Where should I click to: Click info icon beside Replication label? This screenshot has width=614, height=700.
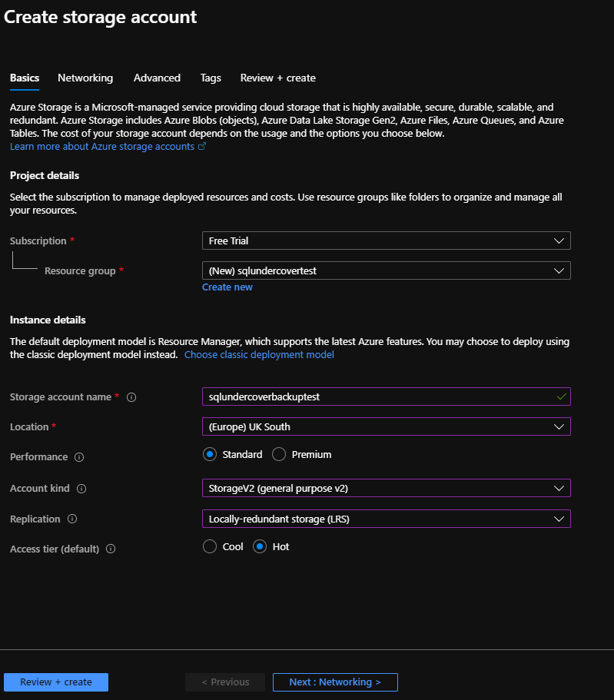pos(72,519)
